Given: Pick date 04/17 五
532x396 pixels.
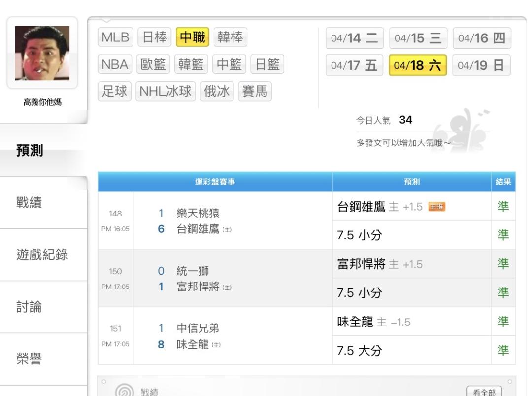Looking at the screenshot, I should (355, 66).
